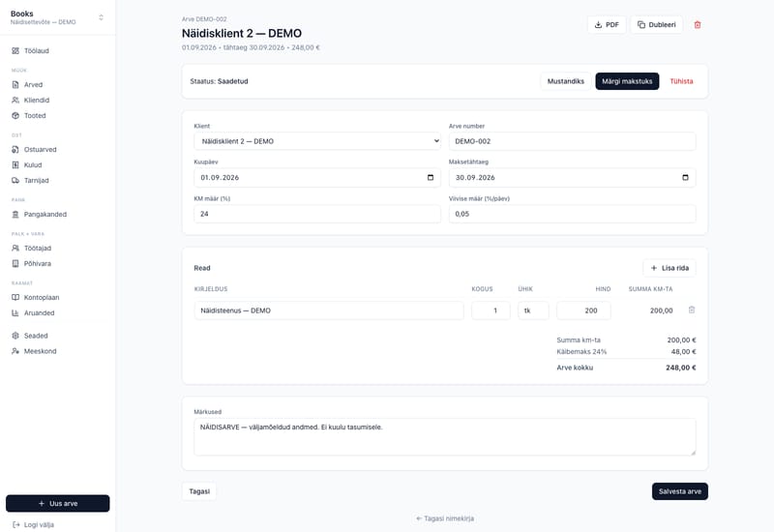Click Tühista to cancel invoice
Viewport: 774px width, 532px height.
[681, 81]
